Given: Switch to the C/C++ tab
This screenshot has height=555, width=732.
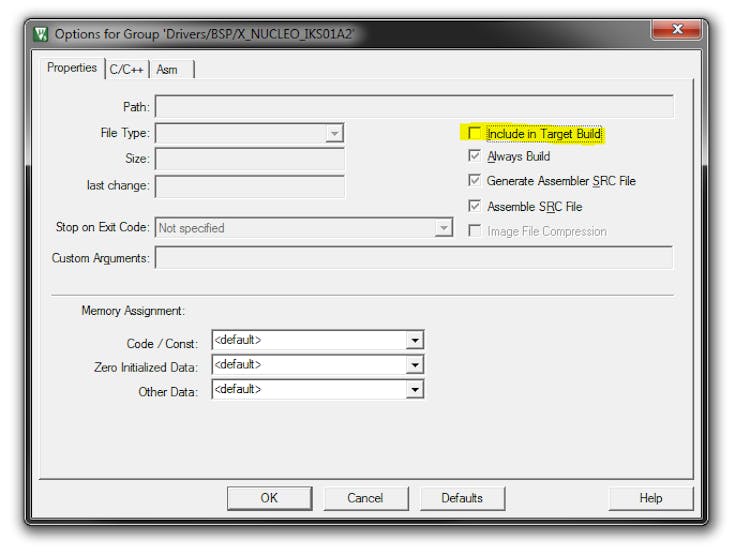Looking at the screenshot, I should tap(127, 70).
